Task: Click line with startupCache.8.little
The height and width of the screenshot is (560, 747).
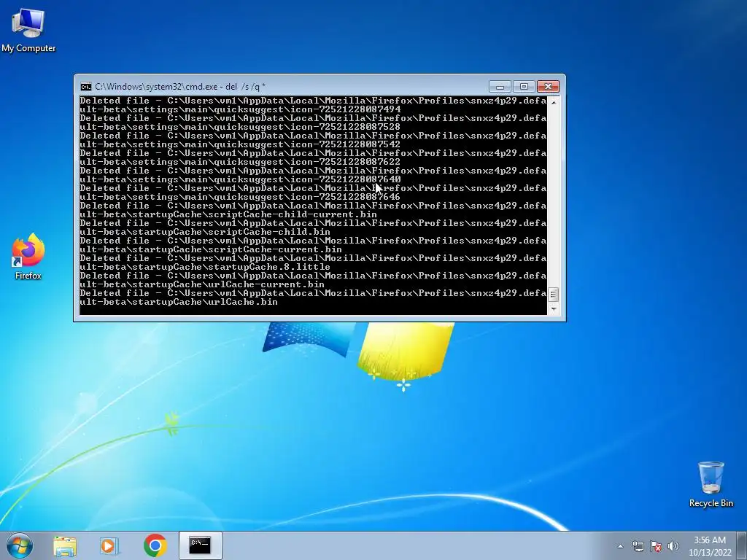Action: [x=205, y=267]
